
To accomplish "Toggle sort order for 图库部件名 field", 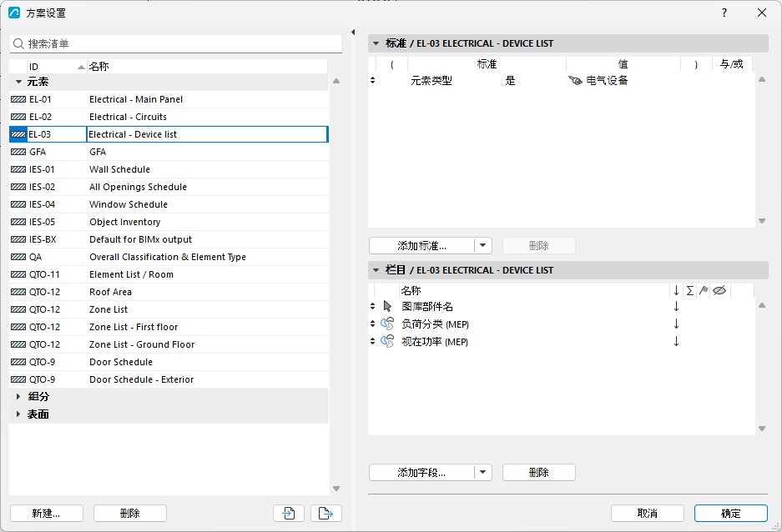I will (676, 306).
